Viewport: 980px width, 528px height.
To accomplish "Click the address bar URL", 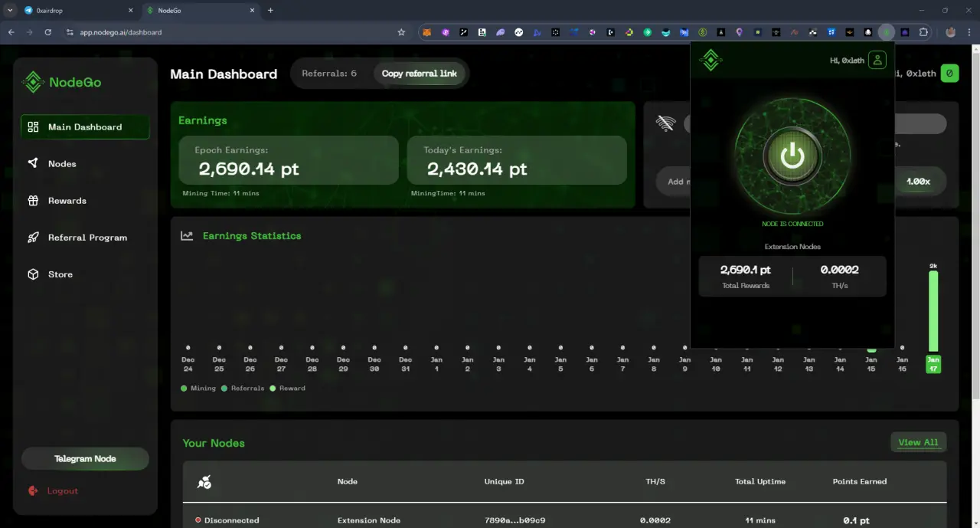I will [x=120, y=32].
